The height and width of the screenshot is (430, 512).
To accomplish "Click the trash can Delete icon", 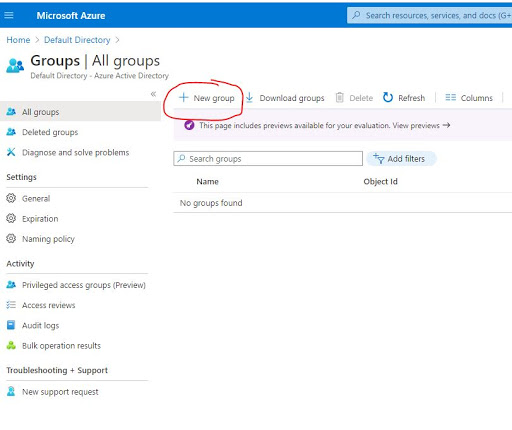I will tap(339, 98).
